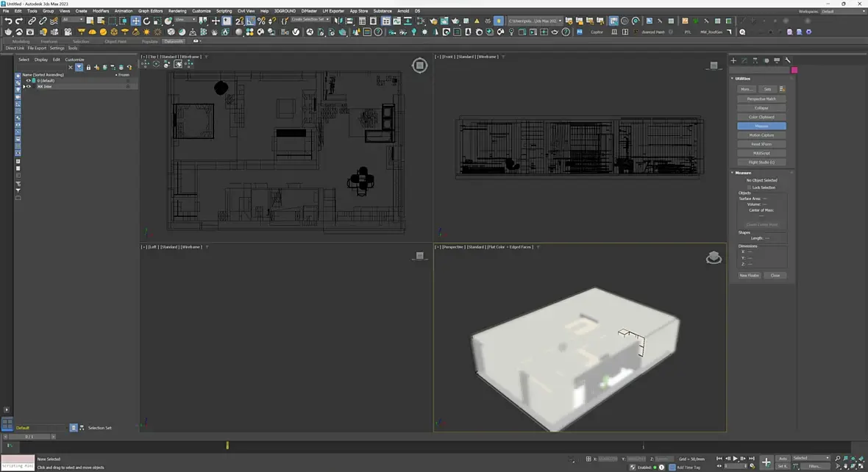Image resolution: width=868 pixels, height=472 pixels.
Task: Open the Create Selection Set dropdown
Action: coord(310,20)
